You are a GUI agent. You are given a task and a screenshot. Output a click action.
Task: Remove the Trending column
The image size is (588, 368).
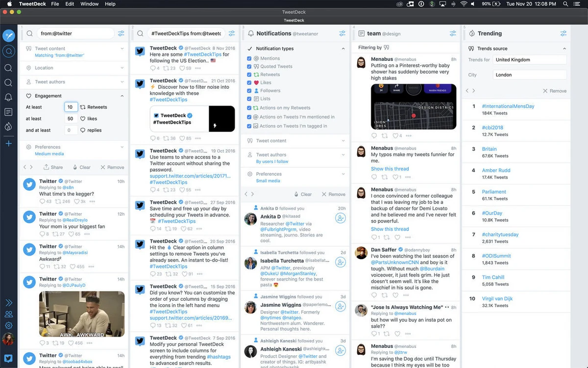pyautogui.click(x=555, y=91)
